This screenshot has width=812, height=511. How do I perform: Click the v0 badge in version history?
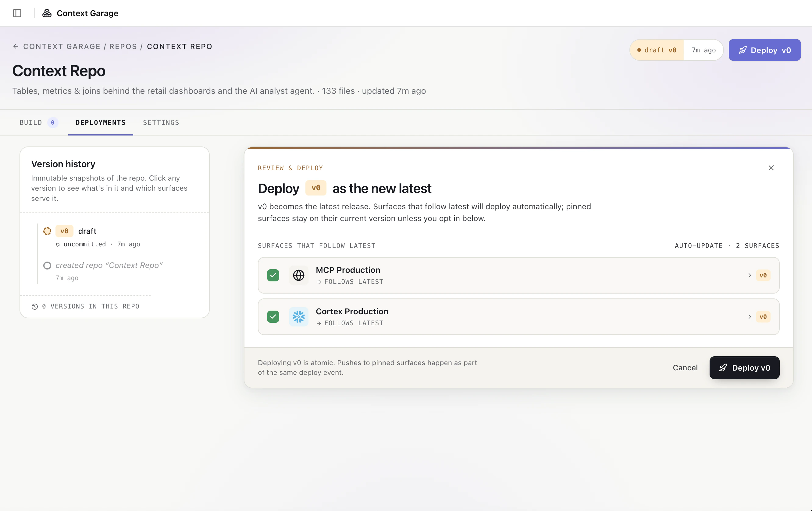(64, 231)
